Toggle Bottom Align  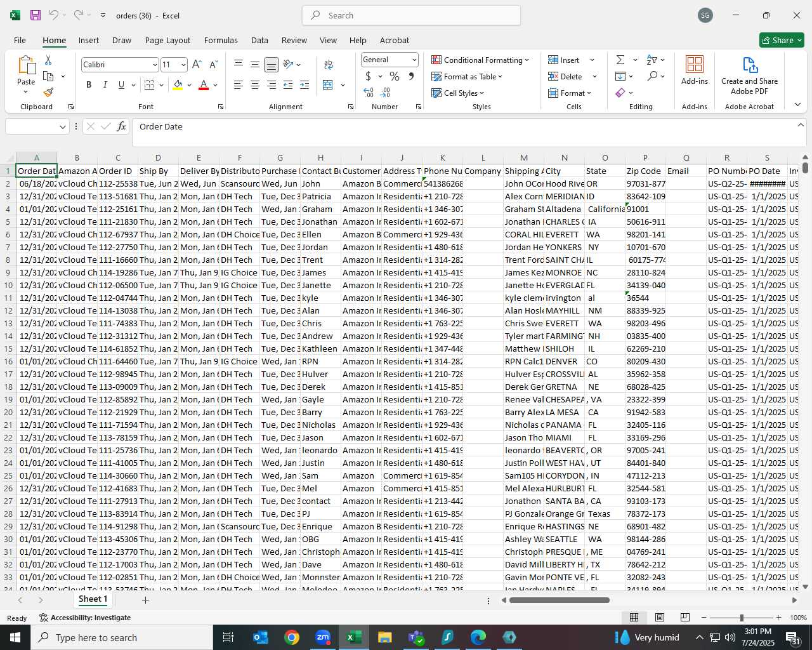[271, 64]
